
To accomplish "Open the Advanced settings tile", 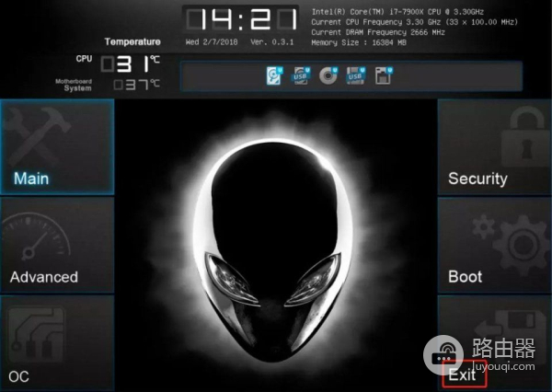I will [57, 245].
